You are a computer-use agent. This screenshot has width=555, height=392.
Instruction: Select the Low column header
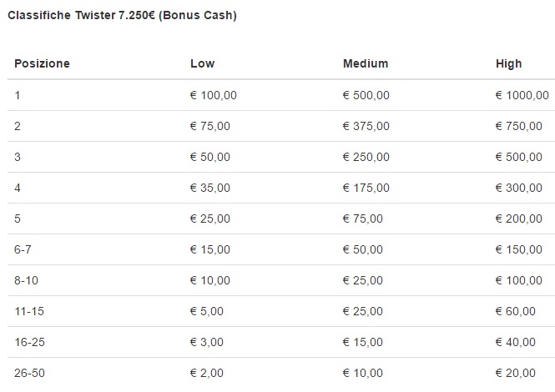[203, 63]
